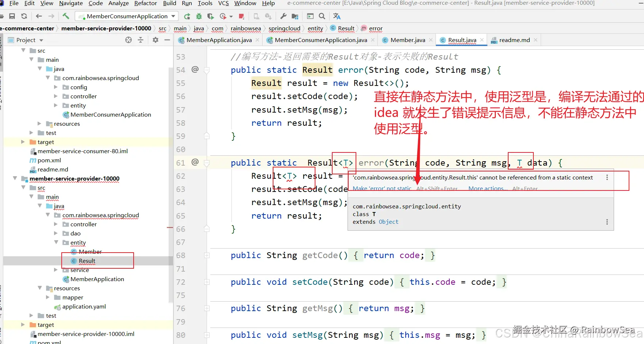Close the MemberApplication.java tab
Viewport: 644px width, 344px height.
coord(257,40)
